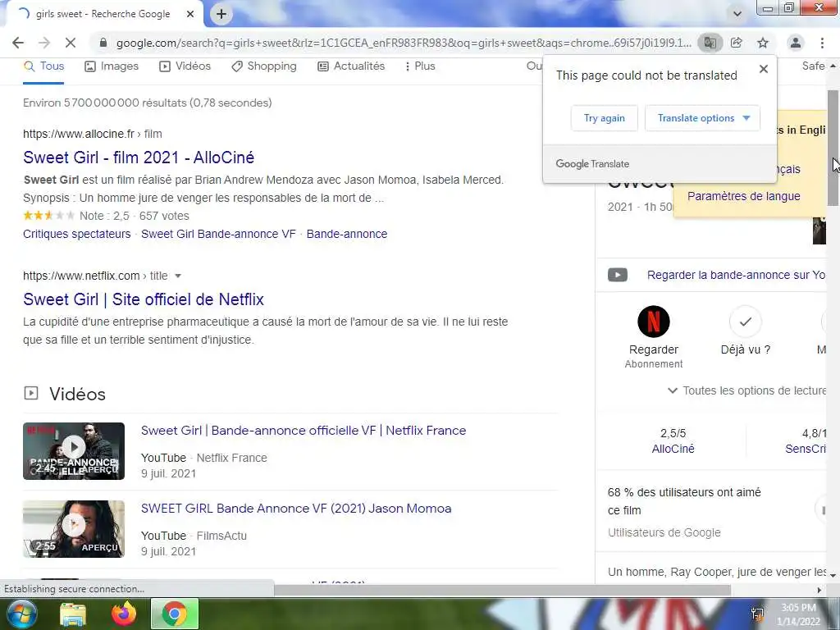Go back with the browser back arrow
The width and height of the screenshot is (840, 630).
[x=18, y=43]
